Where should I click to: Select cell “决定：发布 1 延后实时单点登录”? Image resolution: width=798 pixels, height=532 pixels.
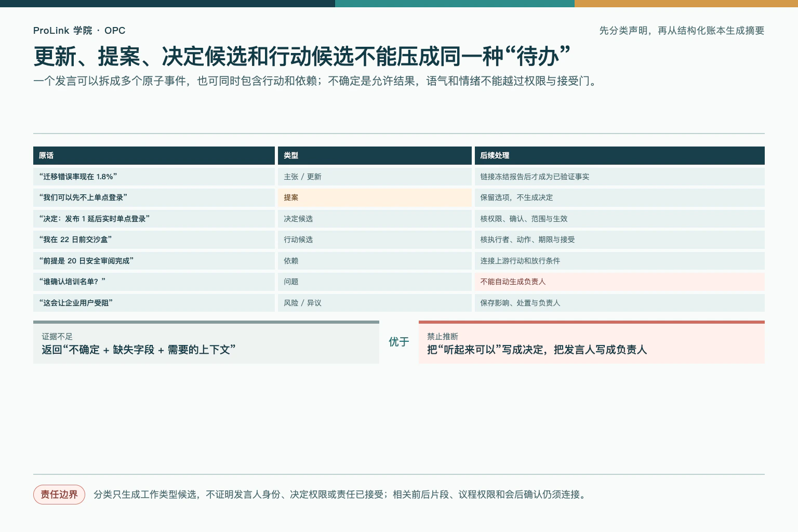[154, 219]
